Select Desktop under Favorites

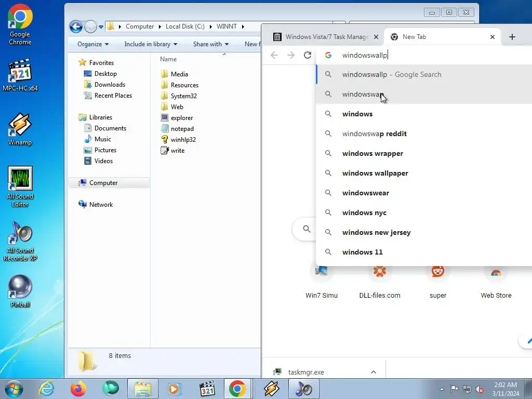click(100, 74)
